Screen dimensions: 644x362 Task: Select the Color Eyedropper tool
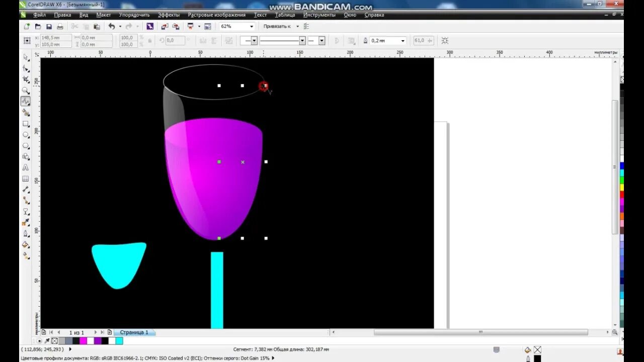pyautogui.click(x=26, y=222)
